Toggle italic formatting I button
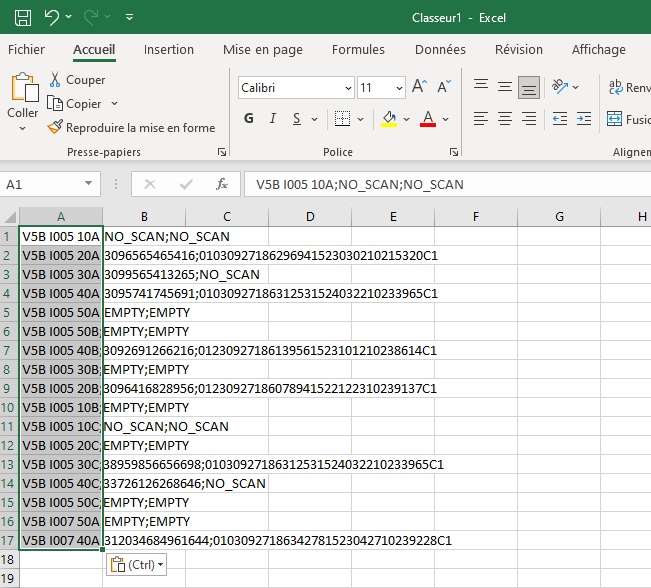 point(275,119)
